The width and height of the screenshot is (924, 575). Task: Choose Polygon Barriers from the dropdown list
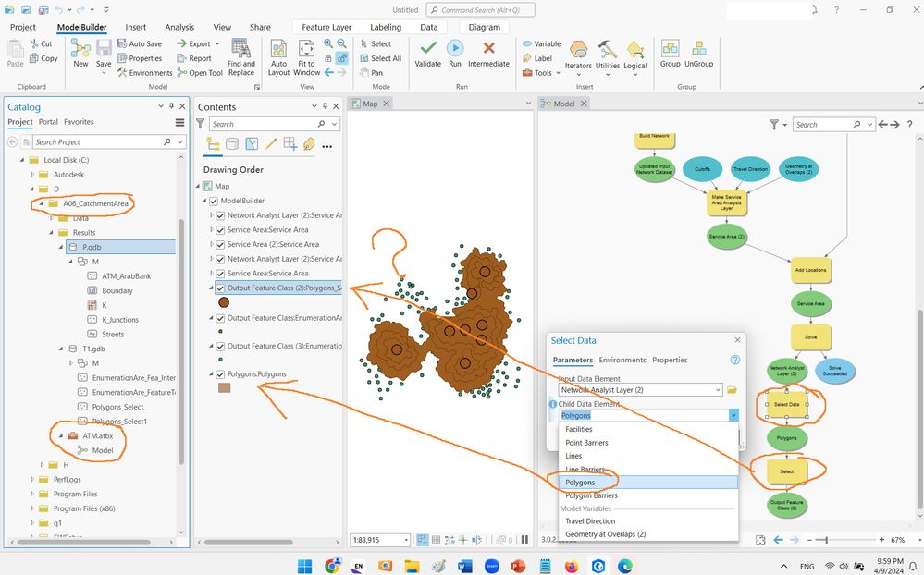click(648, 495)
